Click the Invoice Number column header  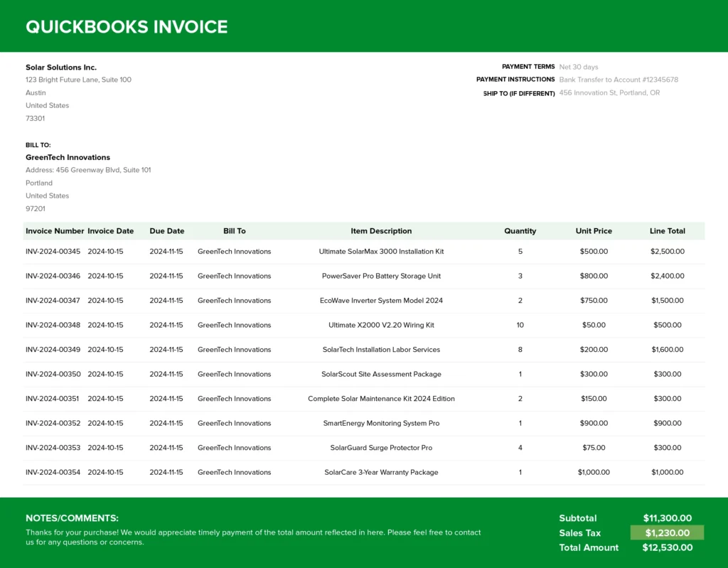55,231
